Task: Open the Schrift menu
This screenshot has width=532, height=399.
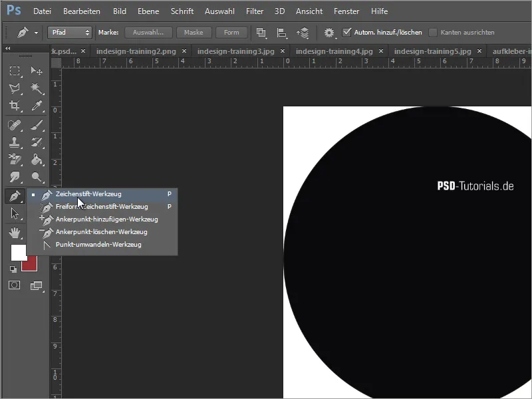Action: coord(182,11)
